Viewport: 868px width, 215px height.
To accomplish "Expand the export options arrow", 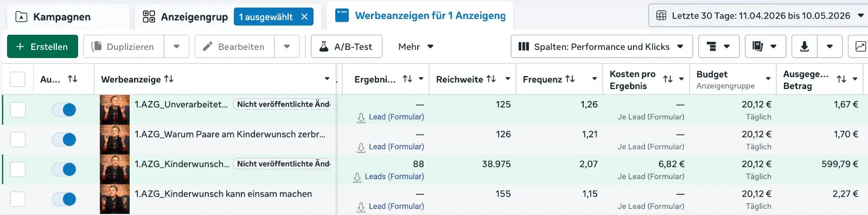I will pyautogui.click(x=829, y=47).
